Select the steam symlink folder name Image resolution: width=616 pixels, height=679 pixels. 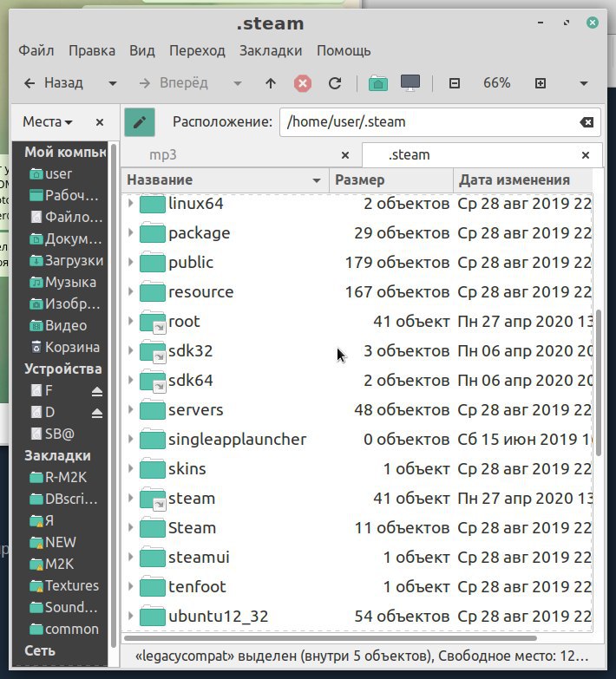[x=192, y=499]
